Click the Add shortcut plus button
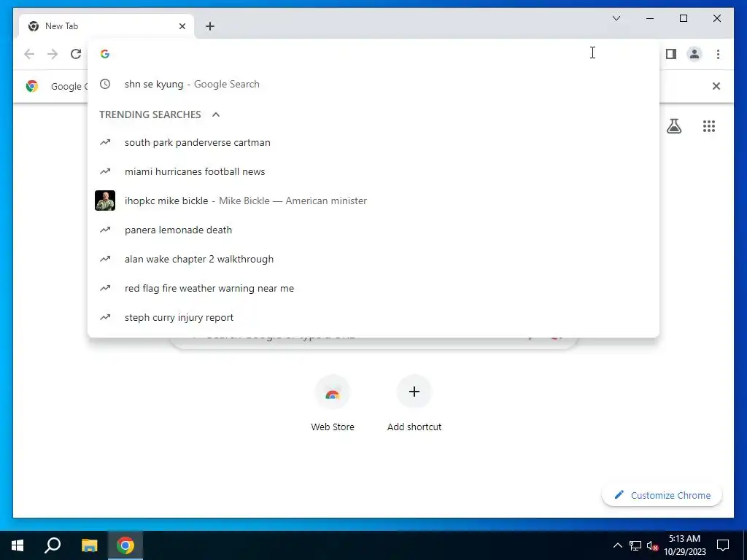This screenshot has width=747, height=560. tap(414, 392)
